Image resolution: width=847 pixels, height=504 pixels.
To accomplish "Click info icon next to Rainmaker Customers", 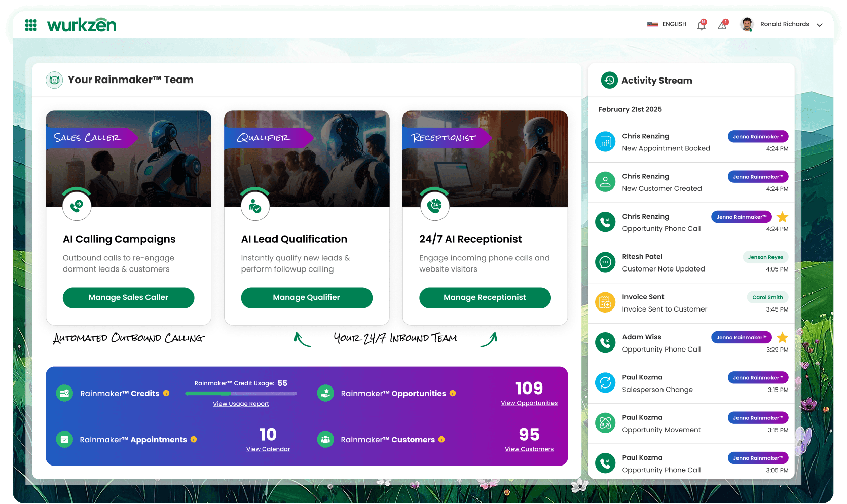I will pos(441,440).
